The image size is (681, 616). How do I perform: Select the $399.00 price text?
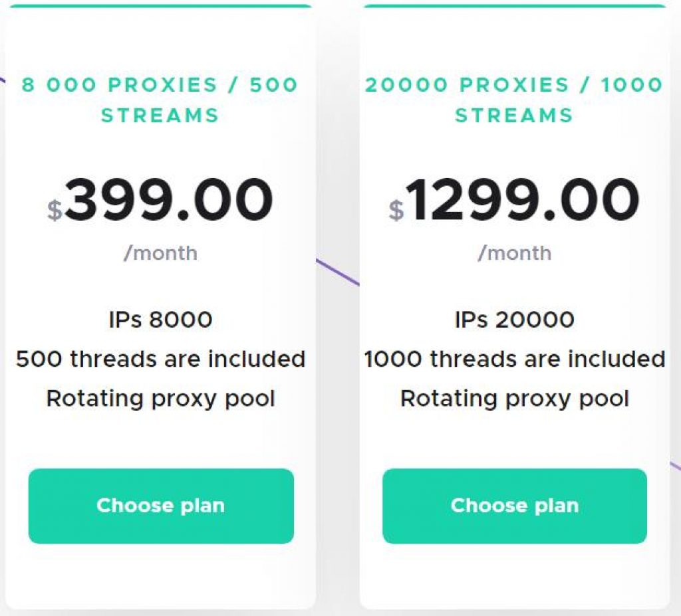click(160, 200)
